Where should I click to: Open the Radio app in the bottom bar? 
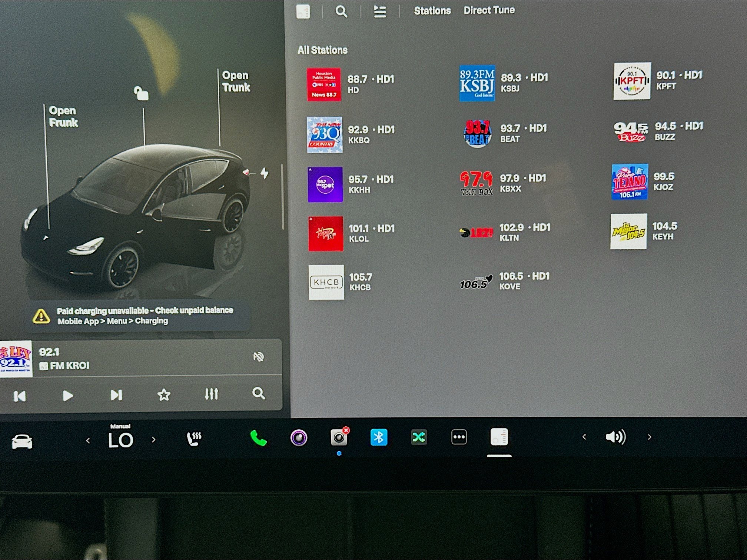tap(499, 437)
